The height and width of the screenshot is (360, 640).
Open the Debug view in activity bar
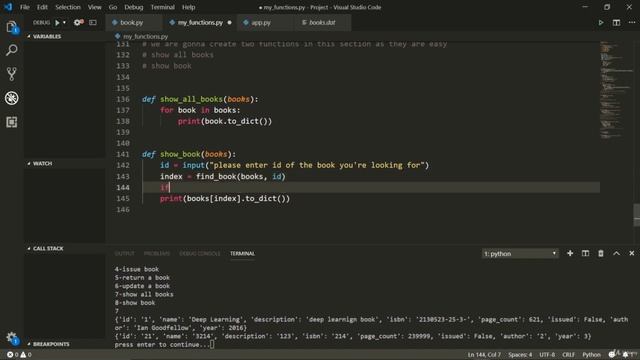[11, 98]
